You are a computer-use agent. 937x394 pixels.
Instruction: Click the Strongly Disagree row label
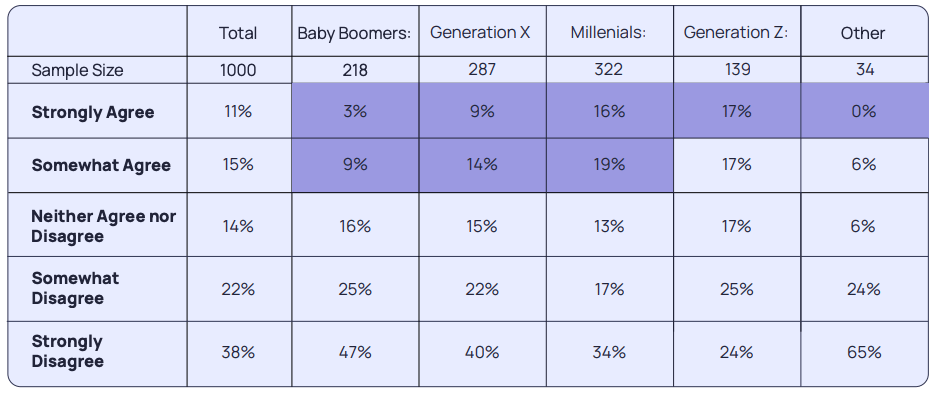pyautogui.click(x=67, y=351)
